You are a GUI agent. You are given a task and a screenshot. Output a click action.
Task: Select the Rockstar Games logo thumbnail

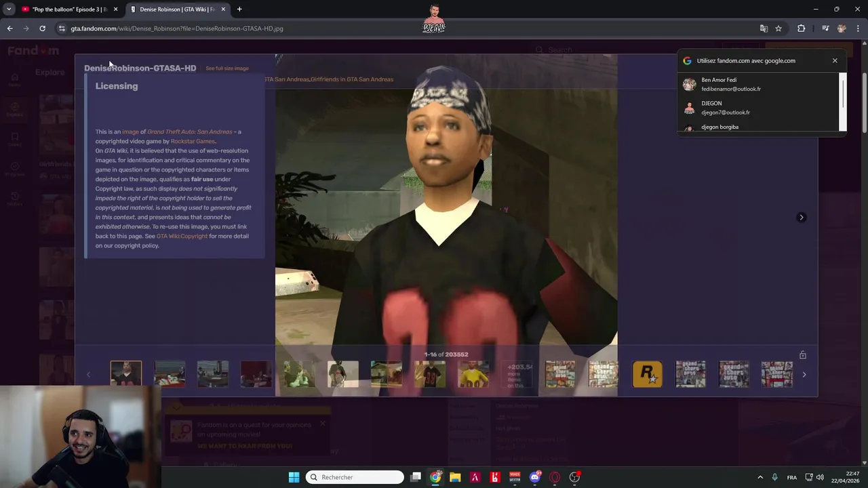647,374
